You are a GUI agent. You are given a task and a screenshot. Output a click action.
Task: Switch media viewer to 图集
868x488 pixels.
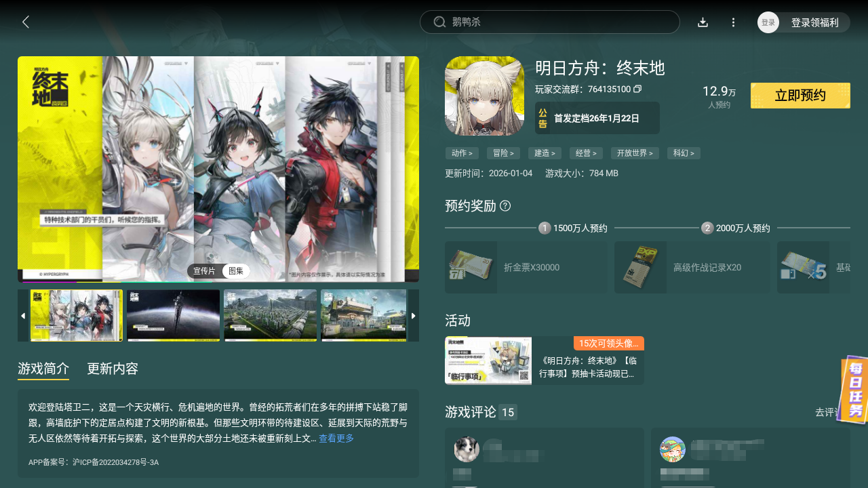click(x=236, y=271)
